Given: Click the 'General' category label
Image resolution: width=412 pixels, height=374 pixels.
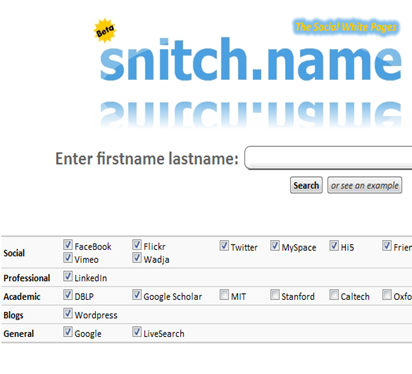Looking at the screenshot, I should (19, 334).
